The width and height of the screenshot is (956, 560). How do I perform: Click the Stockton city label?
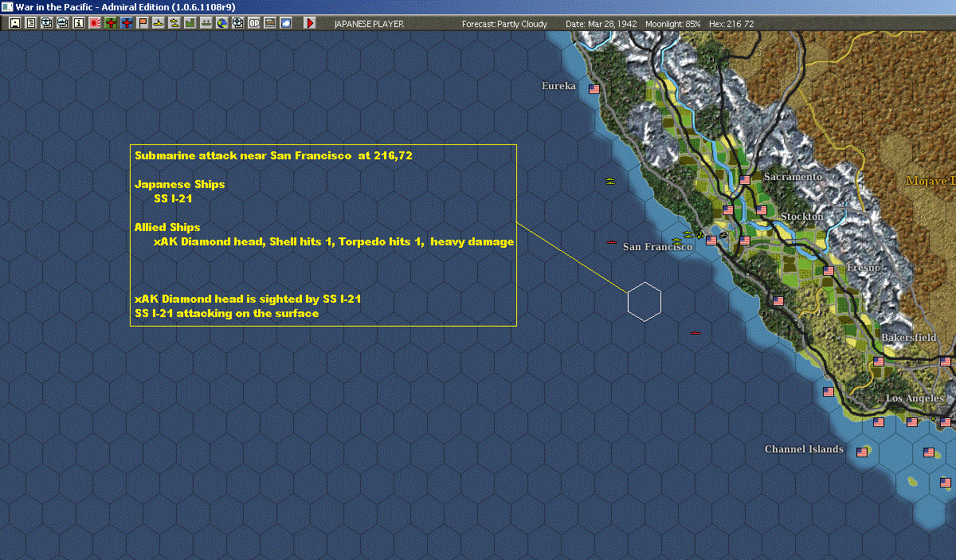tap(802, 217)
